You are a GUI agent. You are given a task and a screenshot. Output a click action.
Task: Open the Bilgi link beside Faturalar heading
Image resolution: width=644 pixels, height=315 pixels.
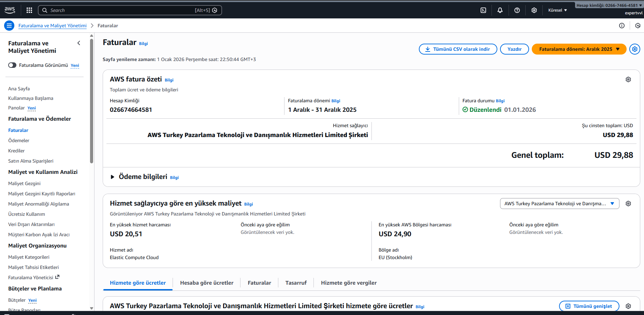pyautogui.click(x=144, y=44)
